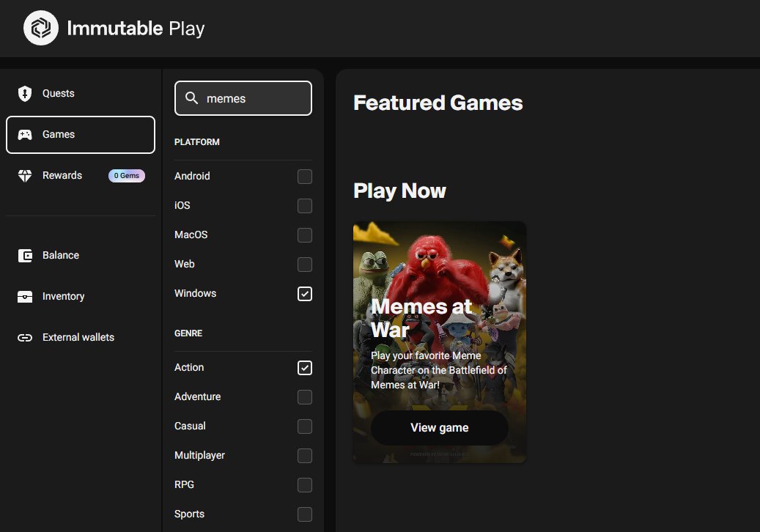
Task: Click the GENRE filter heading
Action: tap(188, 333)
